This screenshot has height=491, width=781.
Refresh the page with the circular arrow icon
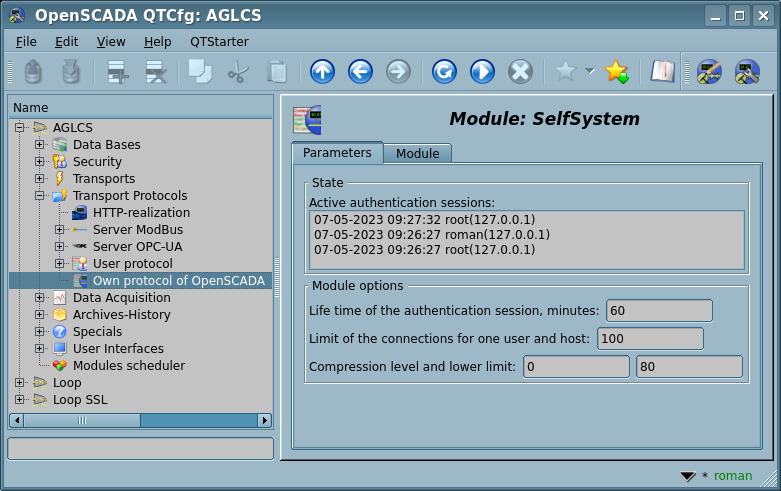[444, 71]
